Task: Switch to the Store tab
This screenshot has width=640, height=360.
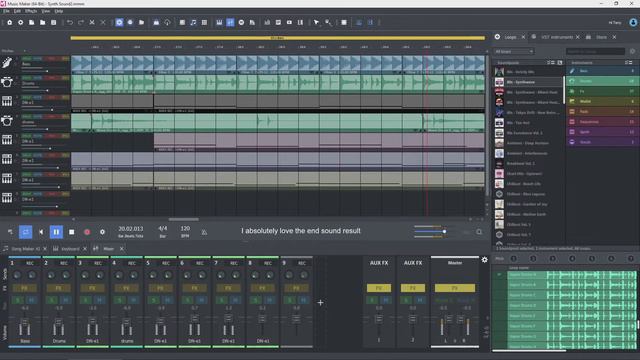Action: click(x=601, y=37)
